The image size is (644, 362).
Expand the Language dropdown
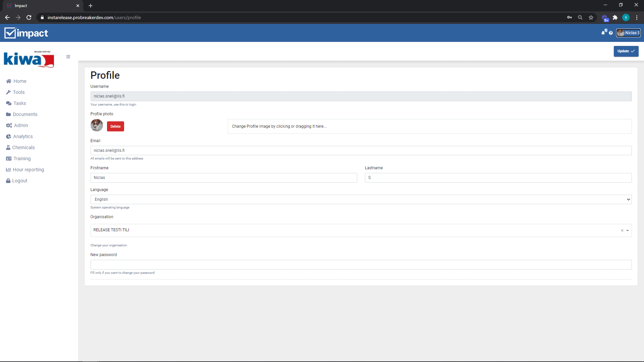coord(361,199)
